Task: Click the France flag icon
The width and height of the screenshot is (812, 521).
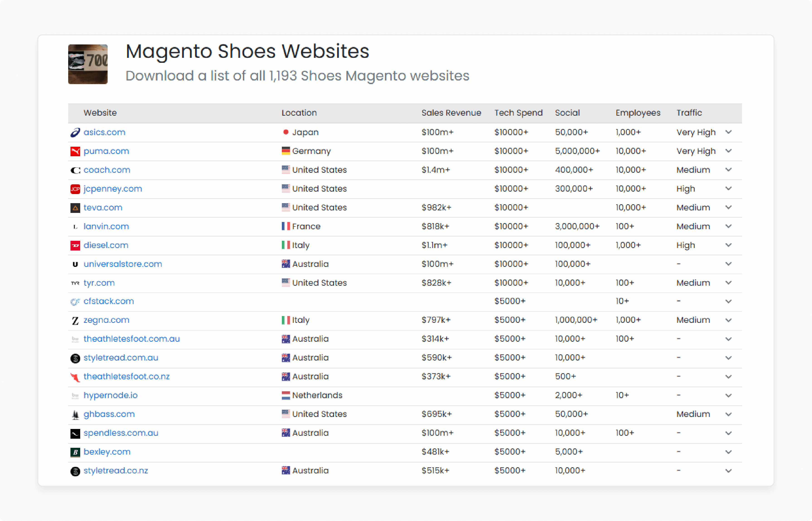Action: [286, 226]
